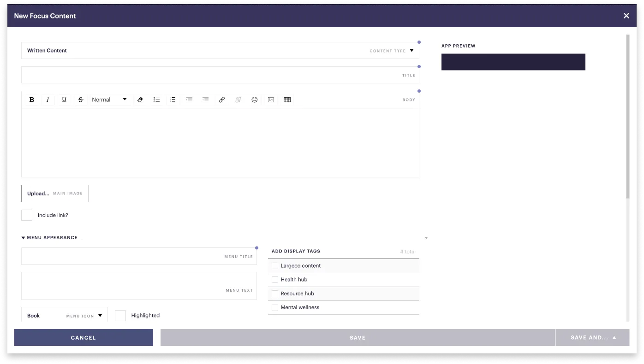This screenshot has height=364, width=644.
Task: Tick the Mental wellness display tag
Action: click(275, 307)
